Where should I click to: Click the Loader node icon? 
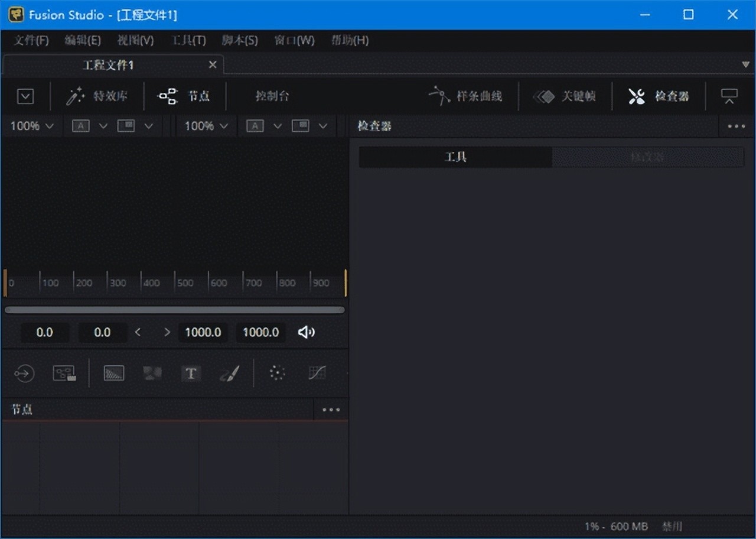pos(24,374)
